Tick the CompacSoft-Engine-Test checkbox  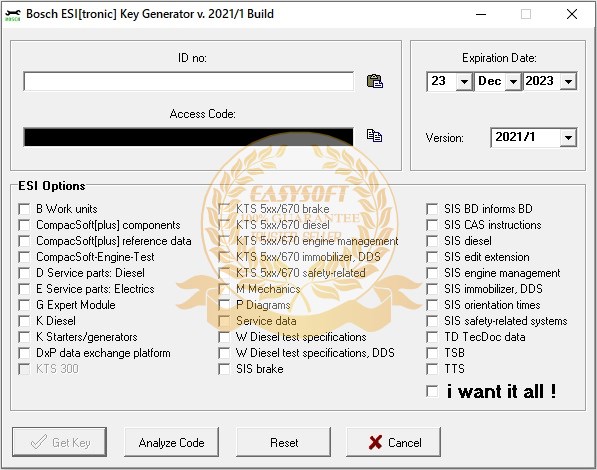pos(24,257)
